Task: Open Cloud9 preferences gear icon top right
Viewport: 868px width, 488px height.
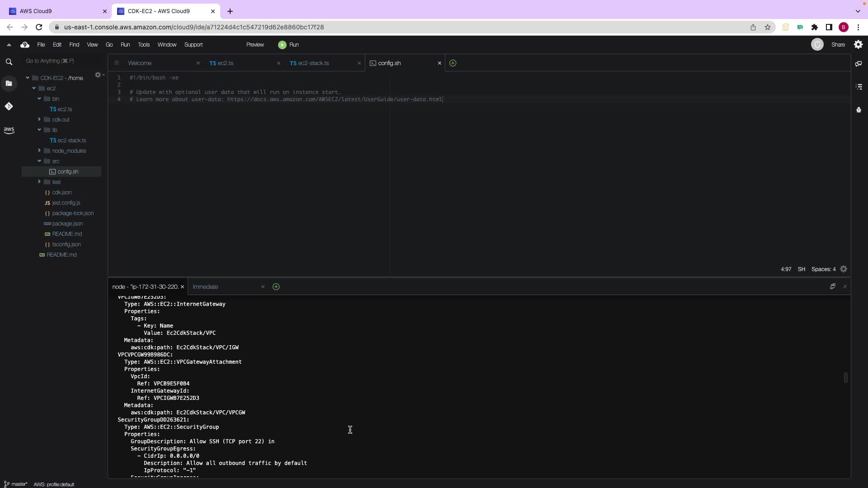Action: coord(858,45)
